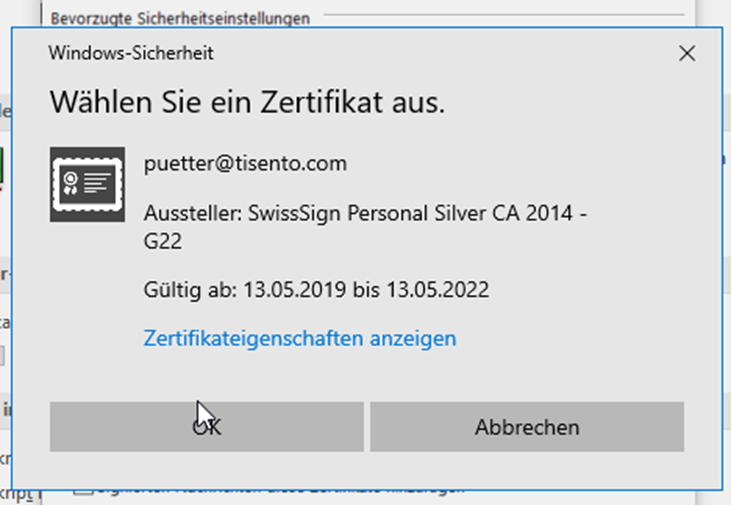Viewport: 731px width, 505px height.
Task: Click the Windows-Sicherheit title text
Action: [131, 53]
